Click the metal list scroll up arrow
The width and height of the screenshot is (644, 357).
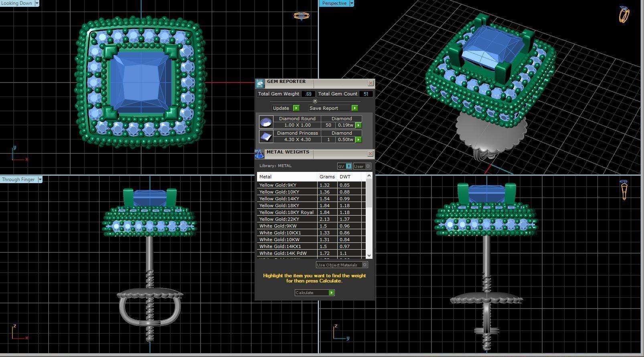pyautogui.click(x=369, y=175)
